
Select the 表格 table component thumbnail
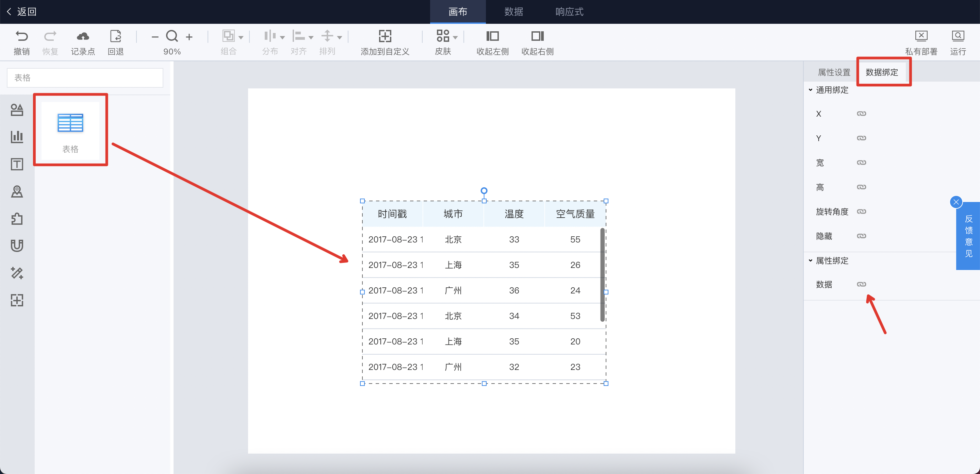point(70,131)
